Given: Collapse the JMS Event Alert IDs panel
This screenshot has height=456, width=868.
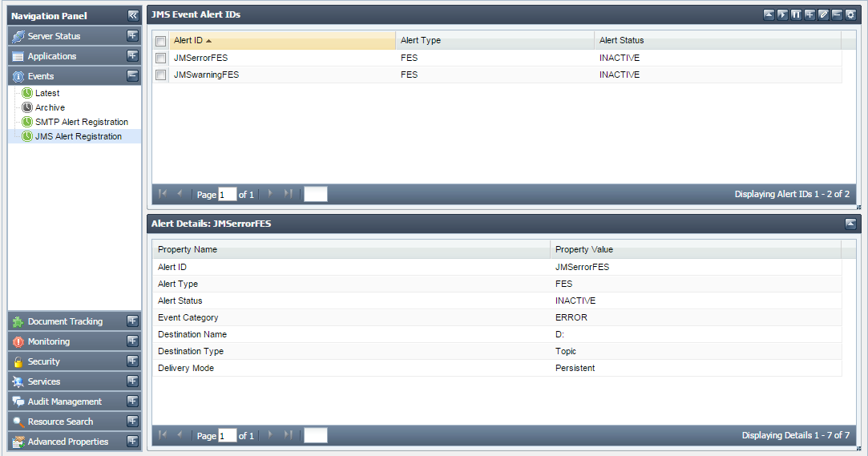Looking at the screenshot, I should click(769, 14).
